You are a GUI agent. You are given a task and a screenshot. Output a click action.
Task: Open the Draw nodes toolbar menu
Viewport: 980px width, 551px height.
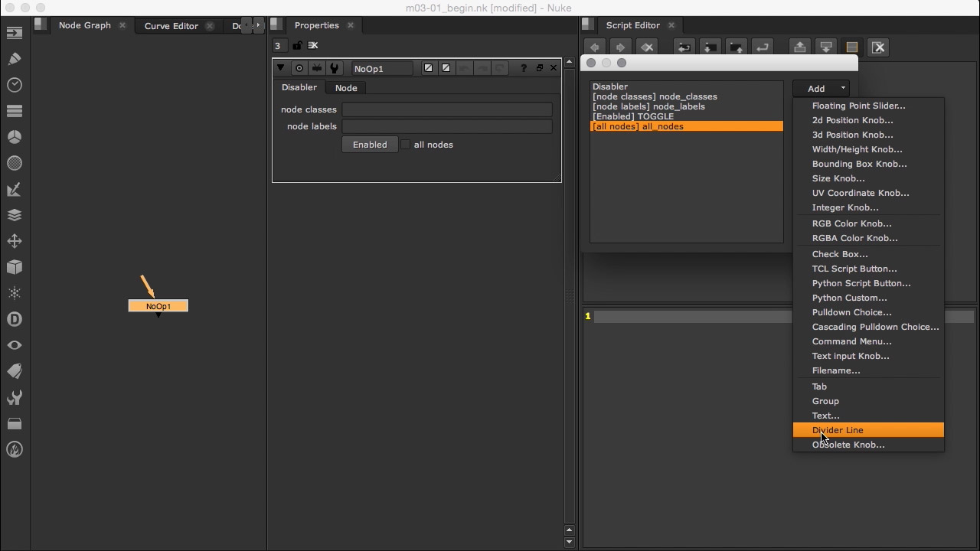point(15,59)
